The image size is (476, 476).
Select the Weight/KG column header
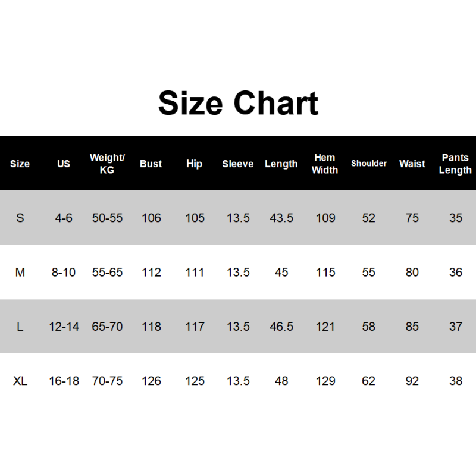[107, 164]
